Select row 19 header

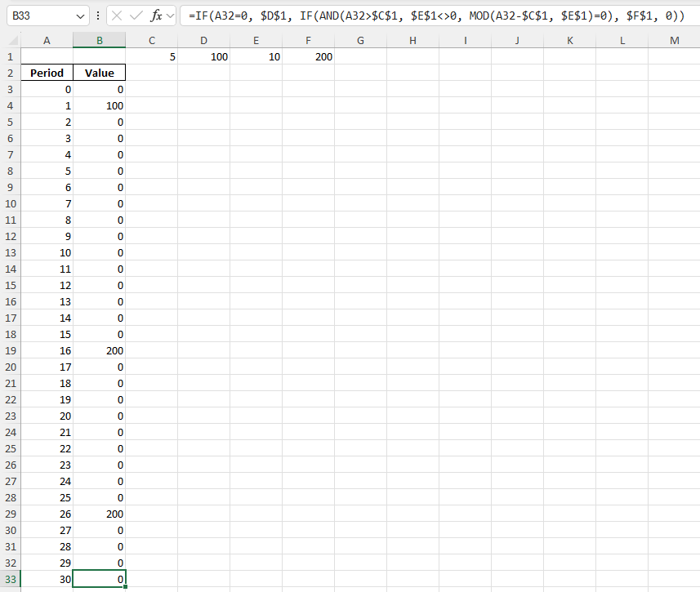pos(11,350)
